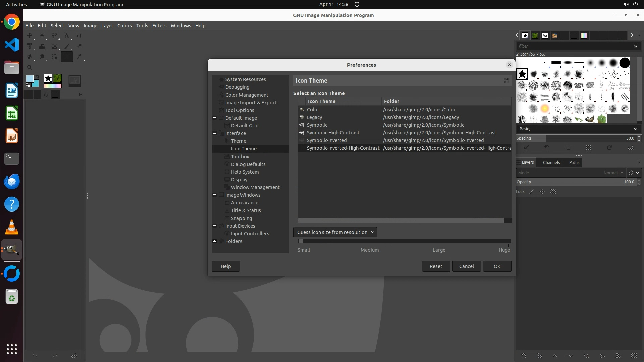
Task: Click the refresh brushes icon
Action: (609, 148)
